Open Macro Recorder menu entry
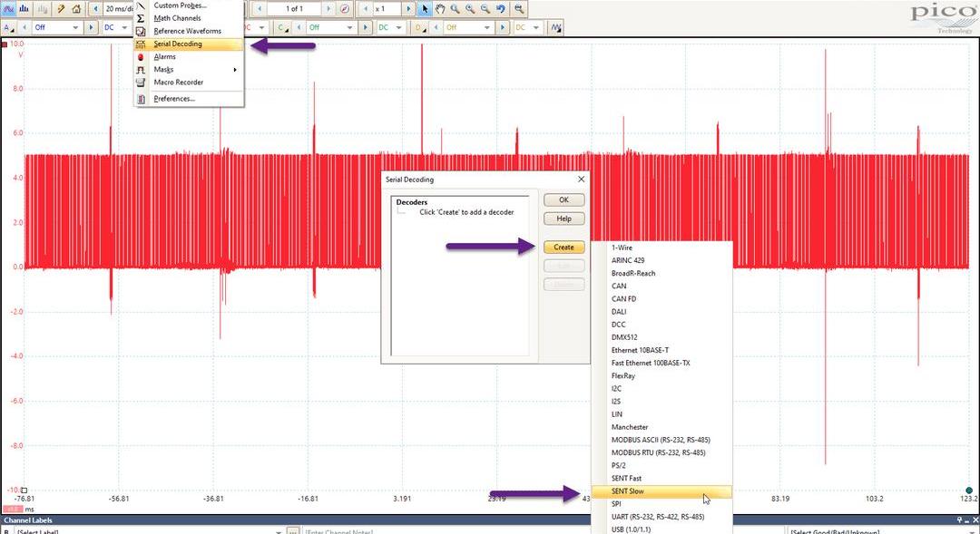The image size is (980, 534). pos(188,83)
